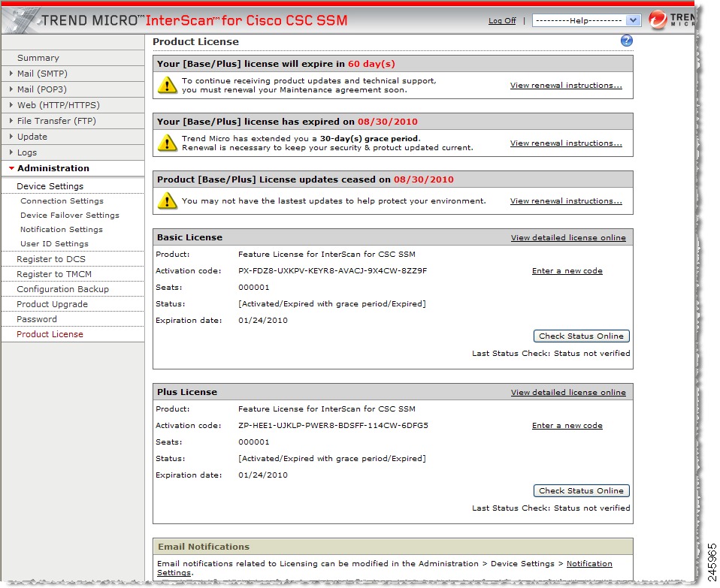720x588 pixels.
Task: Open the Password page
Action: coord(37,319)
